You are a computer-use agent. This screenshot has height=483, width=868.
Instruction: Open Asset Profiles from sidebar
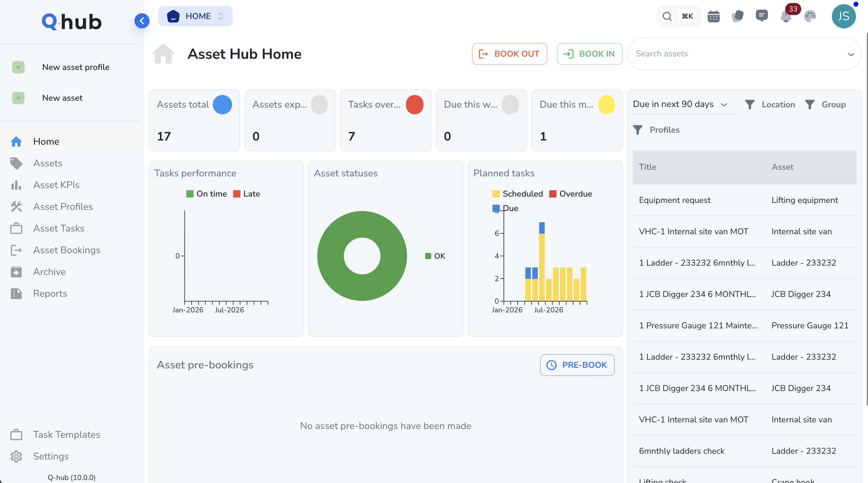pyautogui.click(x=63, y=207)
